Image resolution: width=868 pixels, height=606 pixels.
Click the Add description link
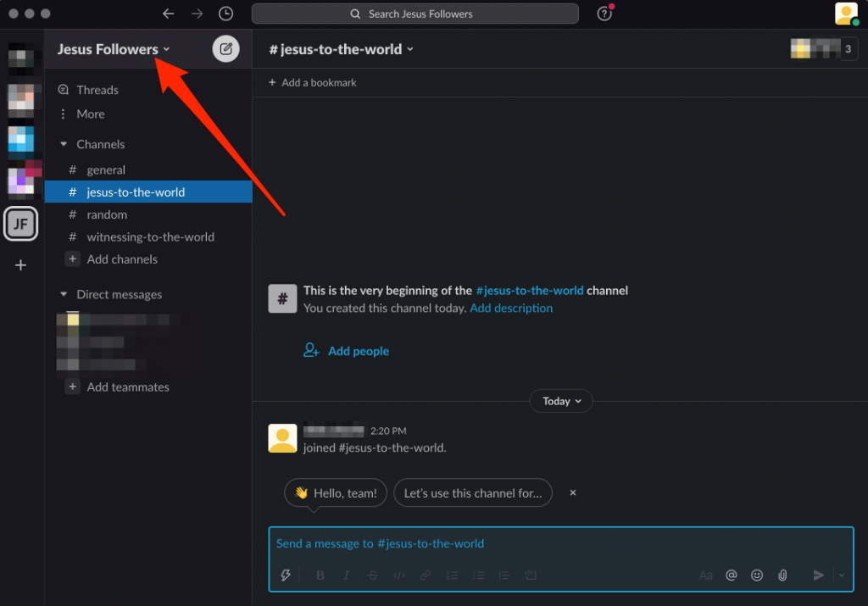pos(511,308)
